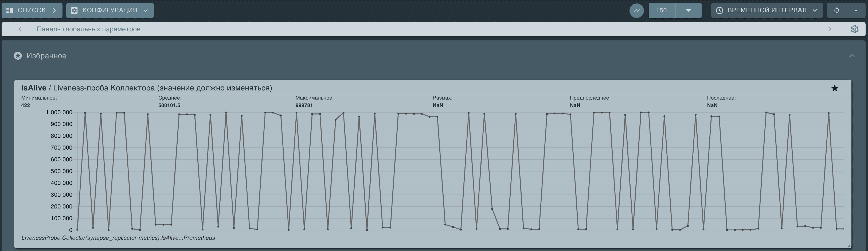
Task: Click the gear icon in the КОНФИГУРАЦИЯ button
Action: coord(75,10)
